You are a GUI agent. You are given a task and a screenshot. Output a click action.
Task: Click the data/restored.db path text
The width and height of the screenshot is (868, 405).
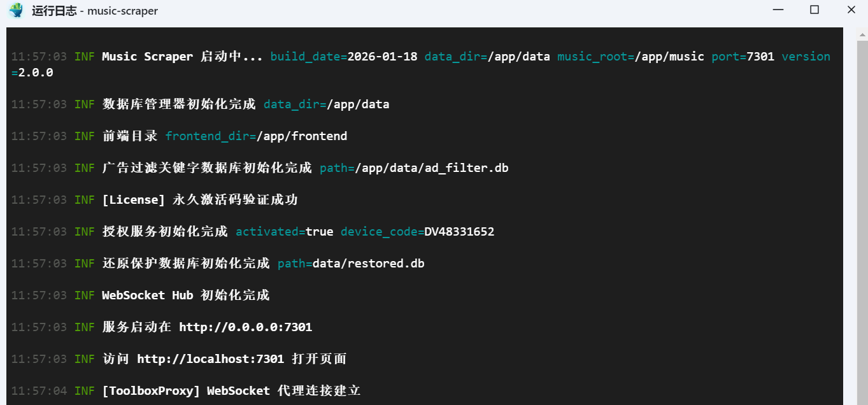pos(368,264)
